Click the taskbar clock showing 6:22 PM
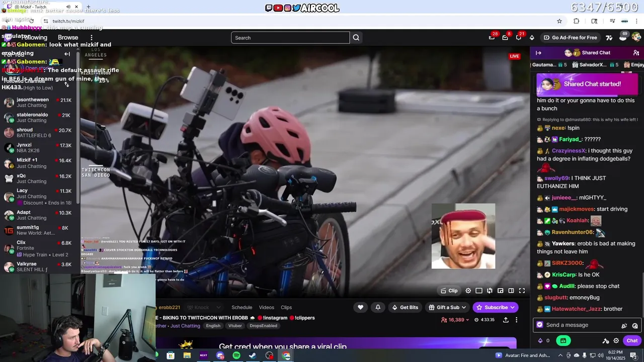The width and height of the screenshot is (644, 362). (x=615, y=355)
